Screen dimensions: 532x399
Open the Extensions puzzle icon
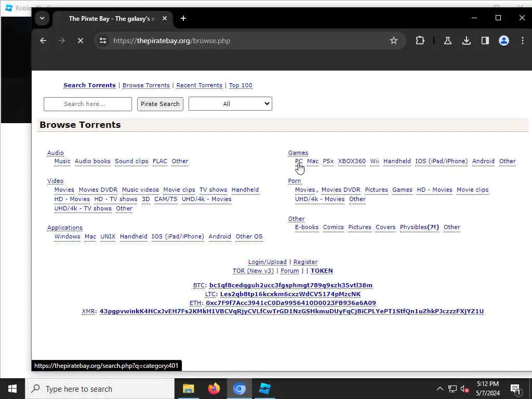[420, 41]
